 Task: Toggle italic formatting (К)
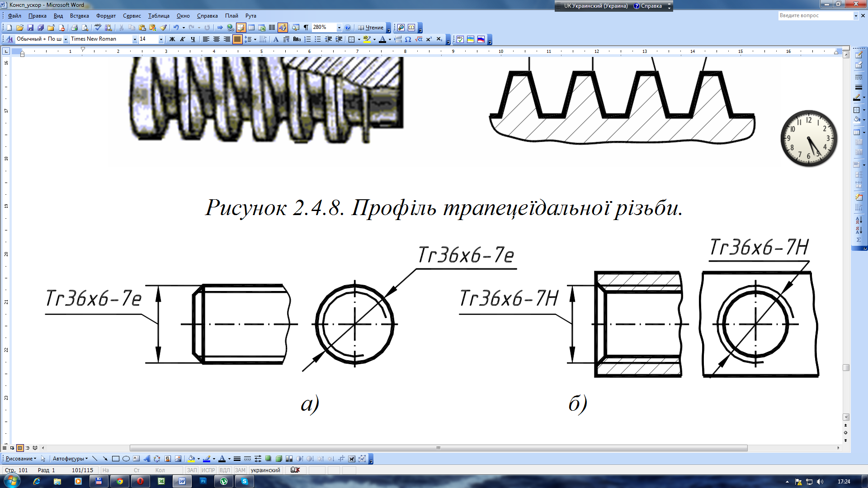point(182,39)
